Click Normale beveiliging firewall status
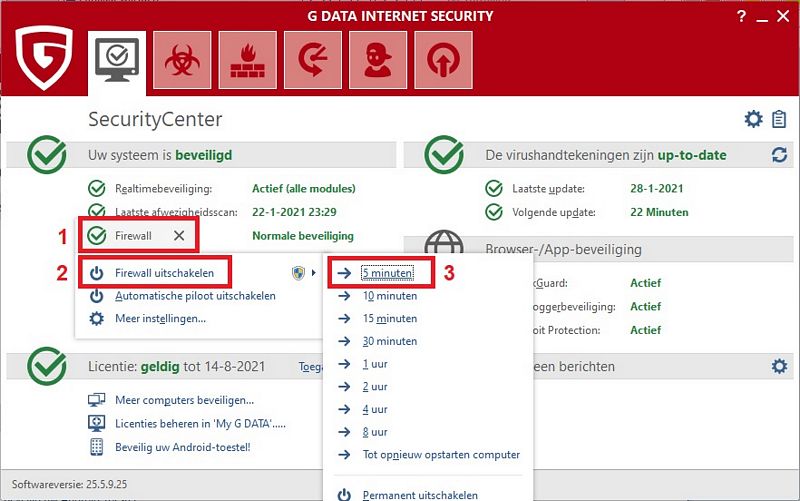Viewport: 800px width, 501px height. coord(303,236)
